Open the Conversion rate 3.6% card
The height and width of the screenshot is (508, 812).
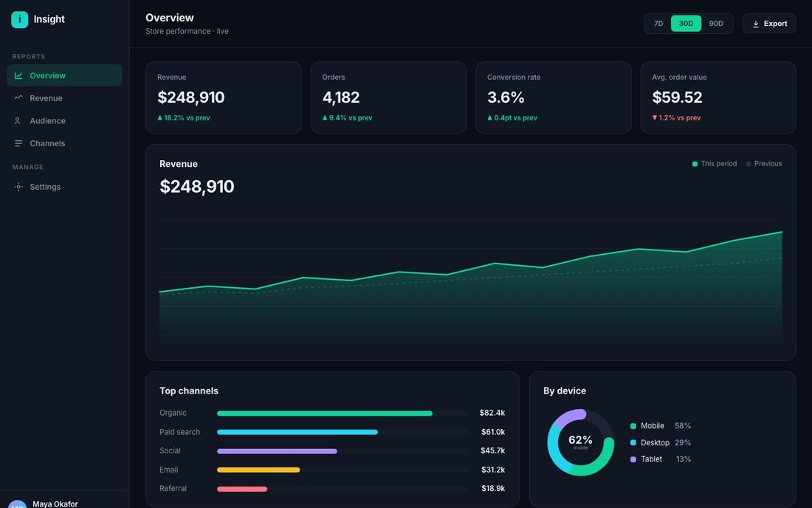553,98
